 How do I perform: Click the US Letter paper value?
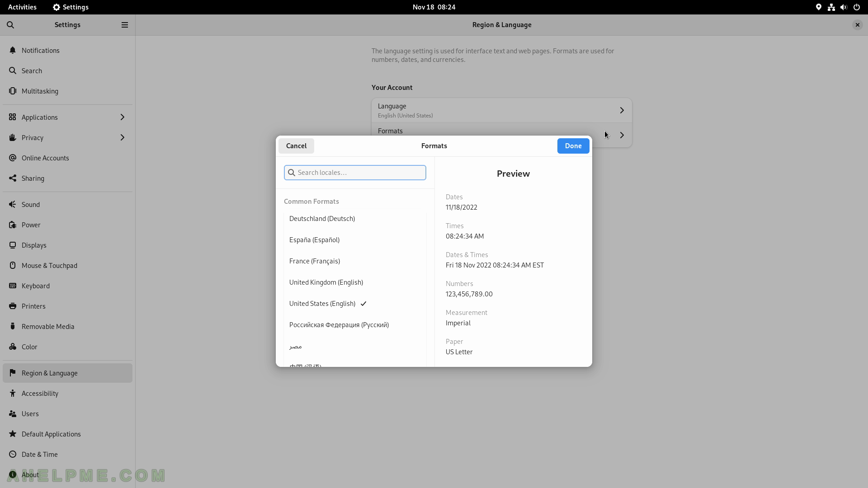(459, 352)
